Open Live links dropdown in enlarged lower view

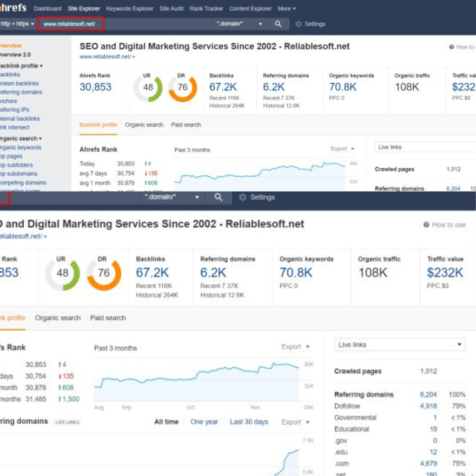tap(400, 344)
